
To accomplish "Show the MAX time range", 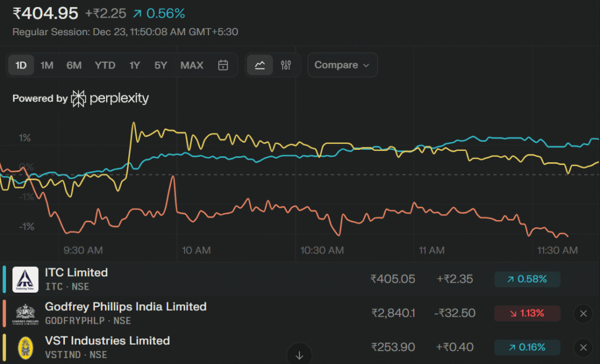I will 192,65.
